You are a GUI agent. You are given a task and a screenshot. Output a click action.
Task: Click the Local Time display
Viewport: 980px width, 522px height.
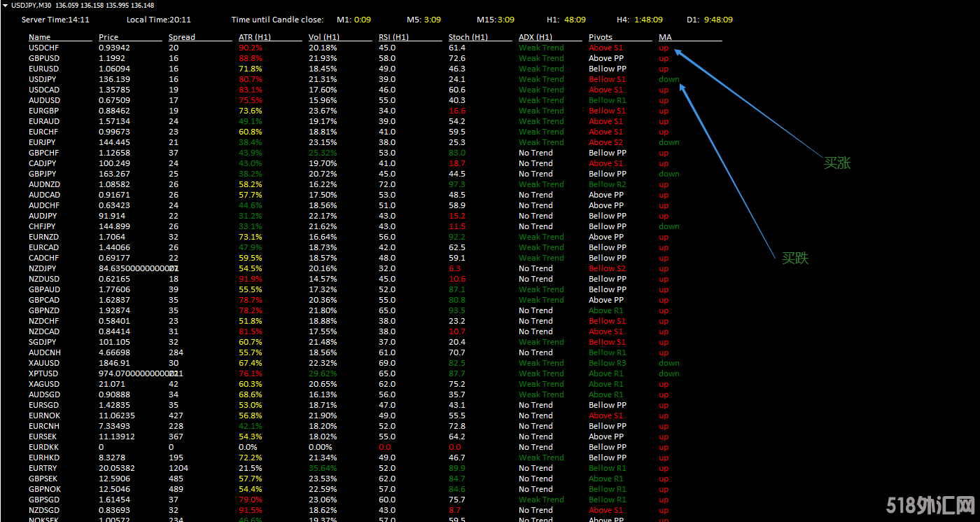[158, 20]
